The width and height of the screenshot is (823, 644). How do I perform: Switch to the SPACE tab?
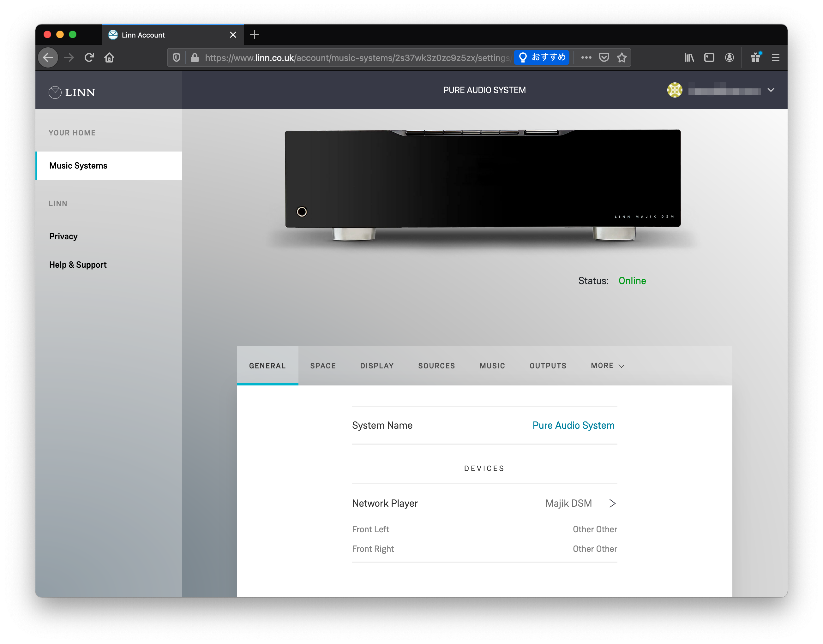pyautogui.click(x=323, y=365)
